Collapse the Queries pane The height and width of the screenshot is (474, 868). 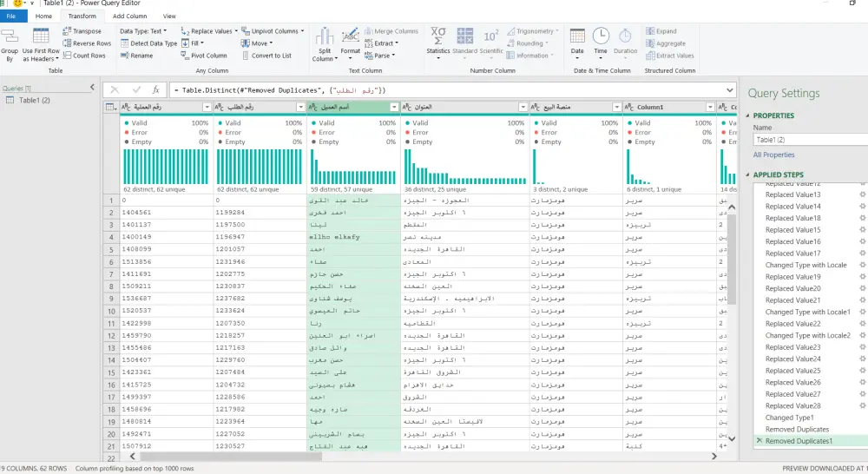pos(93,88)
